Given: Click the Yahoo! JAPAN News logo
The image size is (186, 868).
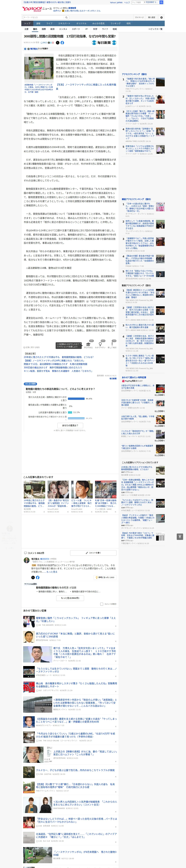Looking at the screenshot, I should click(37, 9).
